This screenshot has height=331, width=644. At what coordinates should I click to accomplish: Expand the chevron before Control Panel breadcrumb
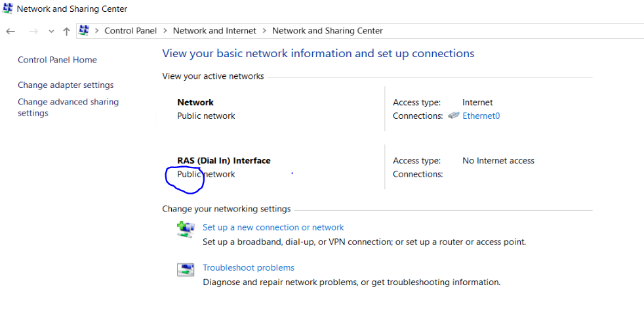[x=97, y=30]
